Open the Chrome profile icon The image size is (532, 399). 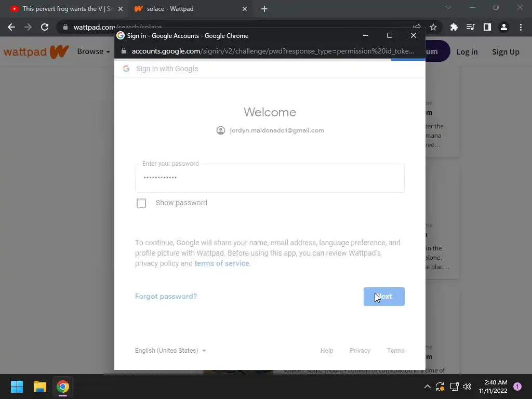504,27
